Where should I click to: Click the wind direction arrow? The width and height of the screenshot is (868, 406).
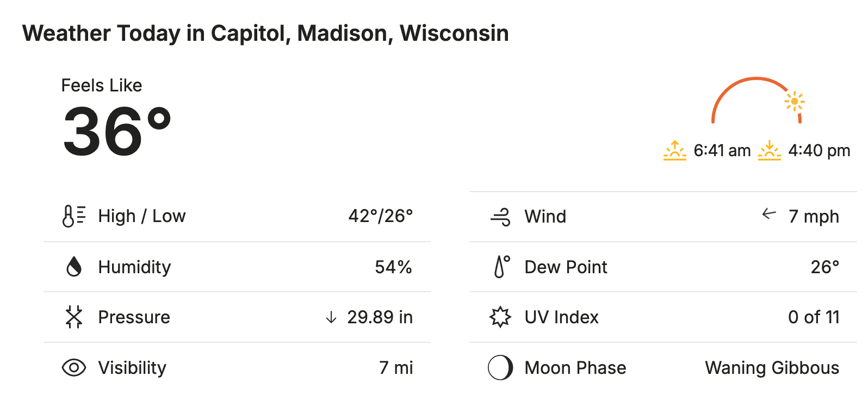[x=769, y=214]
